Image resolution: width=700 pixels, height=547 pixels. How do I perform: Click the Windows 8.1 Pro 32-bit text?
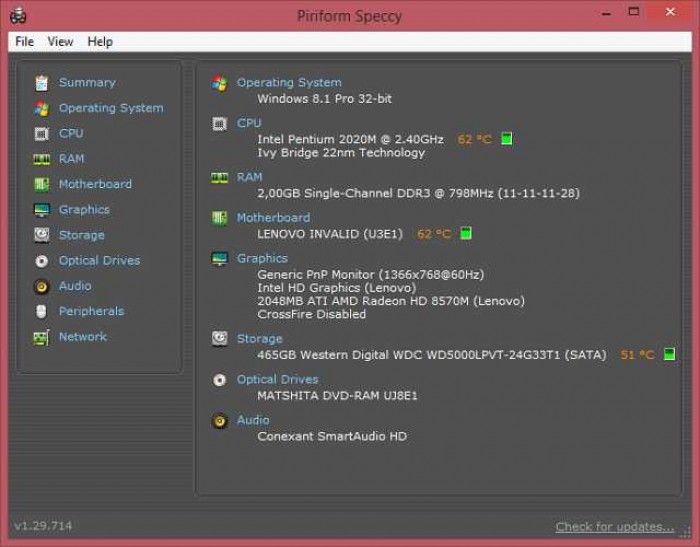[x=325, y=99]
